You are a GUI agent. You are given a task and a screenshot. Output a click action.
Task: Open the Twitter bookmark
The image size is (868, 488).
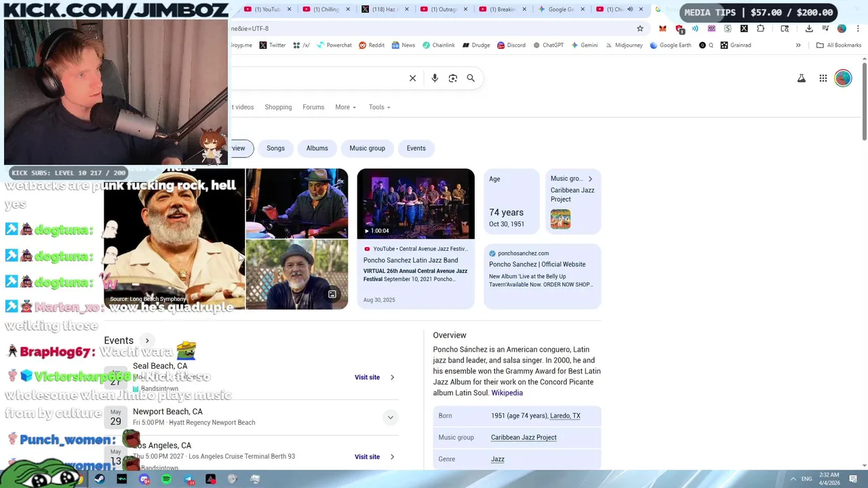272,45
